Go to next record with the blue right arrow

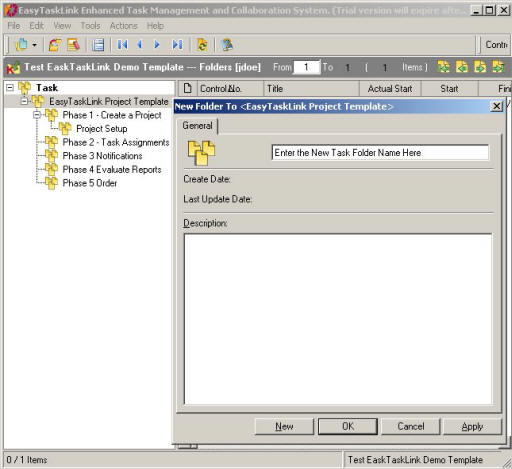pyautogui.click(x=157, y=45)
